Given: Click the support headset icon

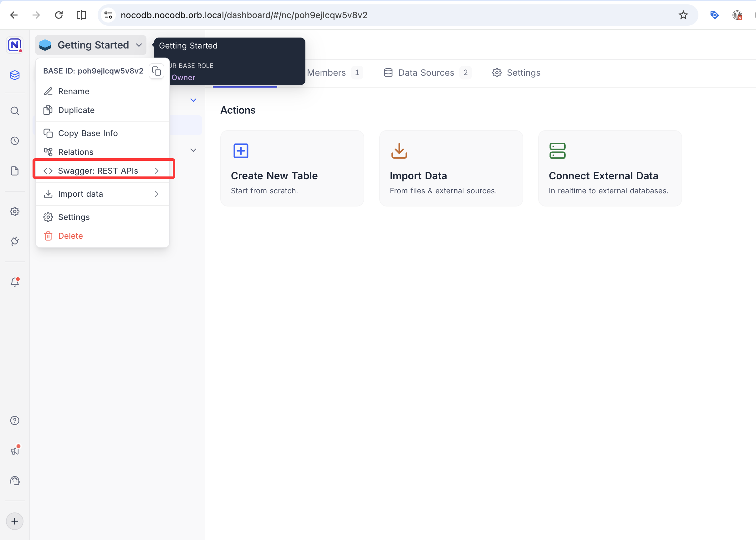Looking at the screenshot, I should [15, 481].
